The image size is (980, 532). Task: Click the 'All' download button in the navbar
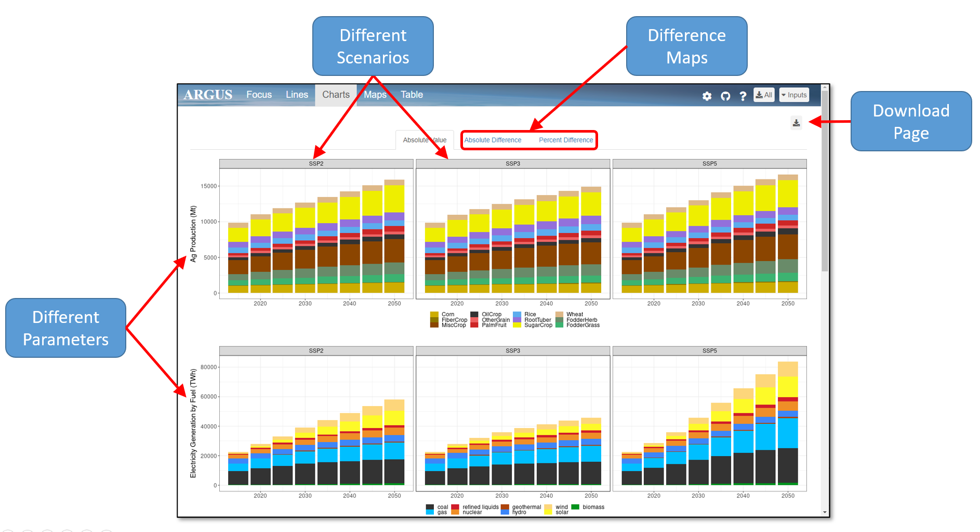click(x=764, y=95)
